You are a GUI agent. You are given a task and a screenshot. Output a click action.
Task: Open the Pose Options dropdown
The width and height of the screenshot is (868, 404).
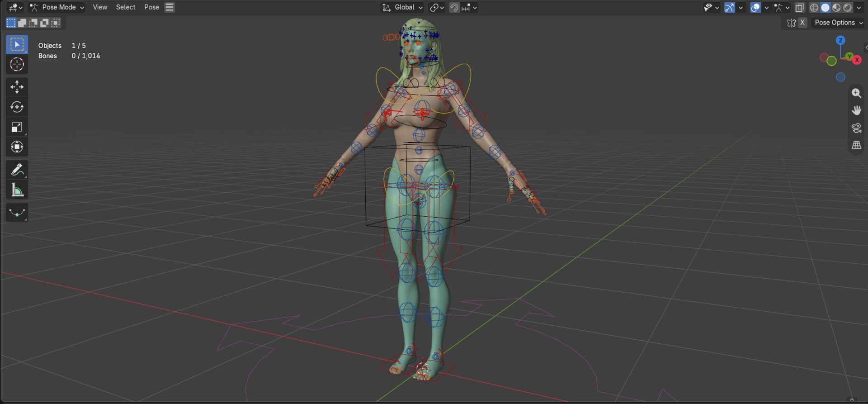838,23
